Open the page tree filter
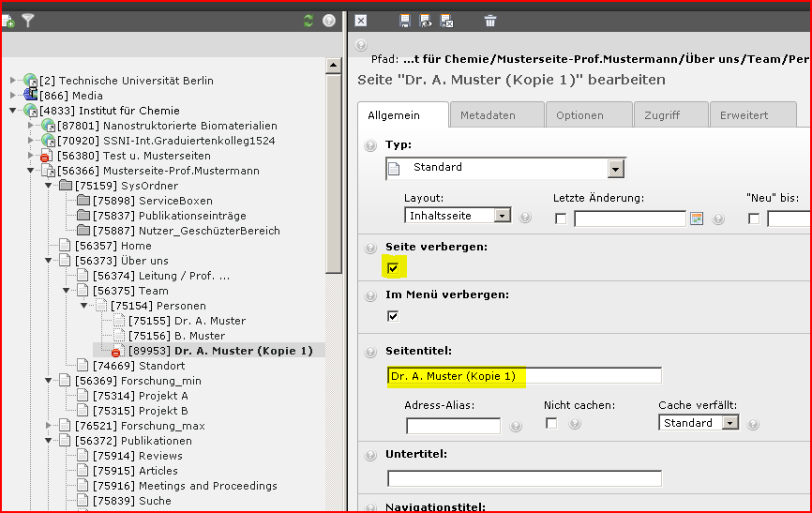 pyautogui.click(x=28, y=21)
